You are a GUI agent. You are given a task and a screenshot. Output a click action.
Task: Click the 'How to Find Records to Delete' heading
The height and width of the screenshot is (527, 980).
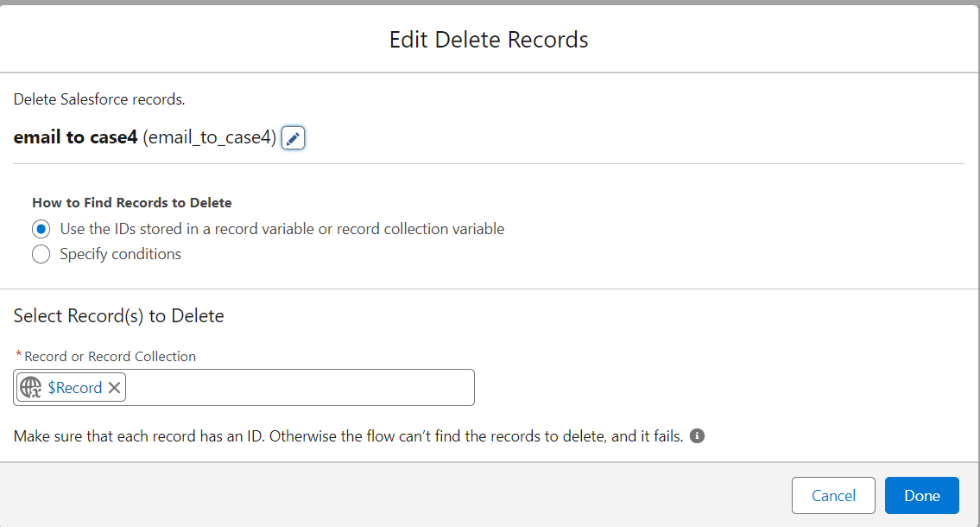[132, 203]
